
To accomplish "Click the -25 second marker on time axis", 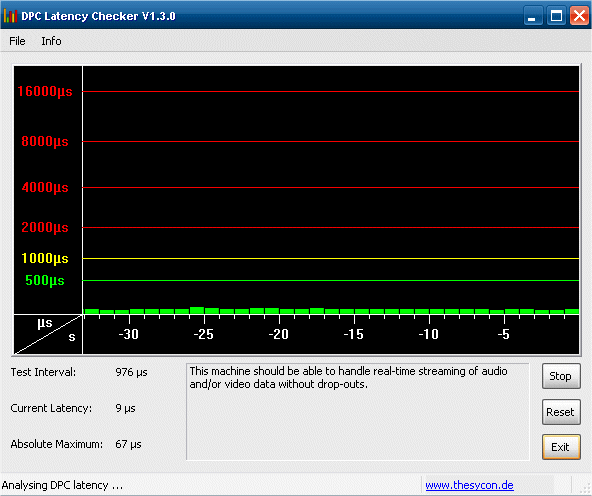I will click(204, 334).
